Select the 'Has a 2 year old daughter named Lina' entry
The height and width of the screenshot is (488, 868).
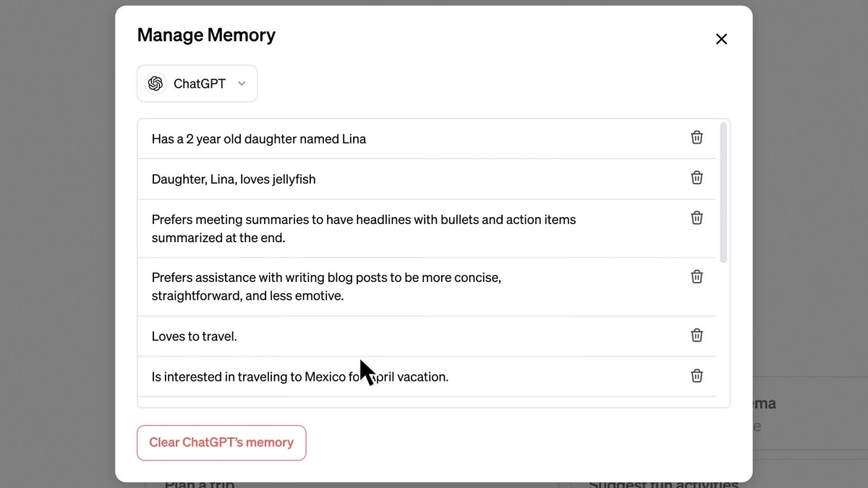(427, 139)
